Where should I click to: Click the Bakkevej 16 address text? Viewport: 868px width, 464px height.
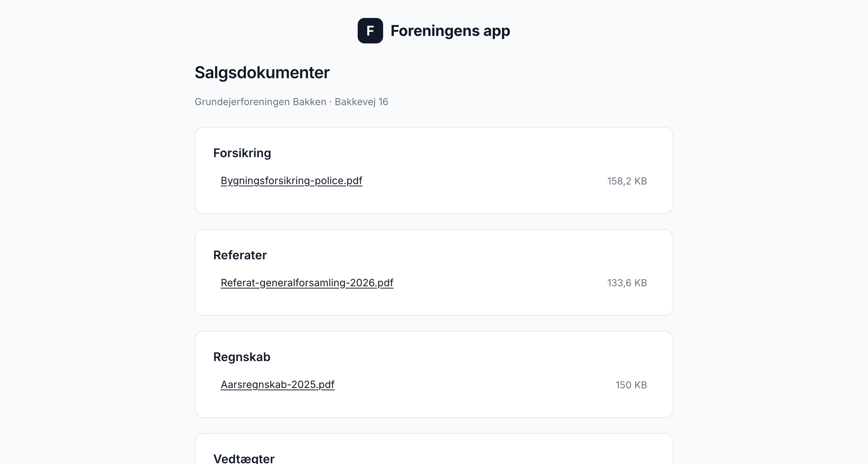[x=361, y=102]
